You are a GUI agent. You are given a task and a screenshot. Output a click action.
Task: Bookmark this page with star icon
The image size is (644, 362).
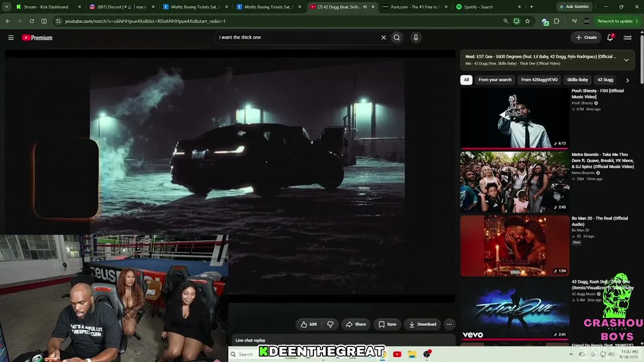(527, 21)
